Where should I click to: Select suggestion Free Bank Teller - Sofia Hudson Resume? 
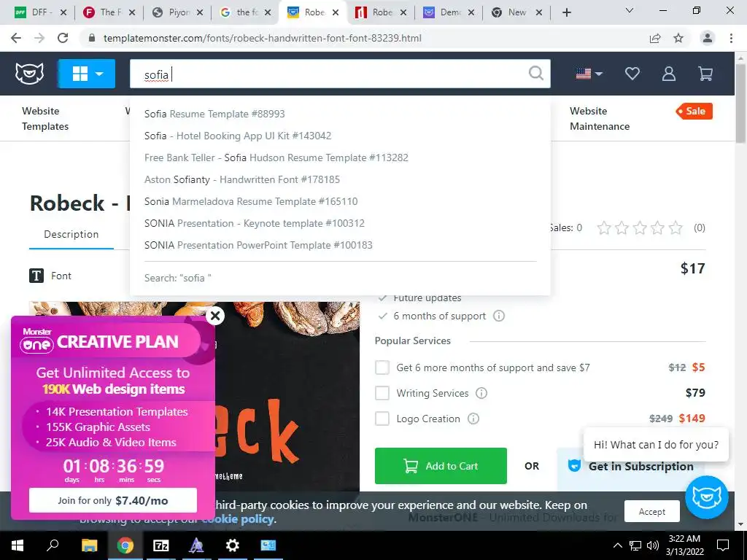(276, 157)
